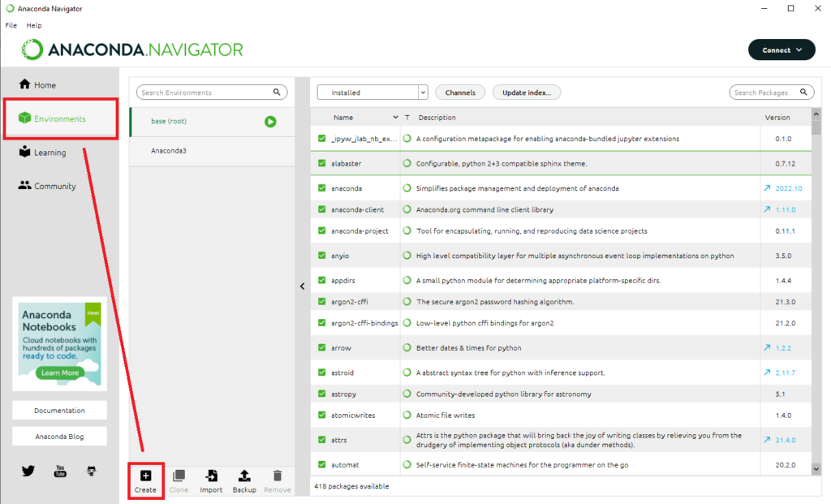
Task: Toggle the alabaster package checkbox
Action: click(321, 163)
